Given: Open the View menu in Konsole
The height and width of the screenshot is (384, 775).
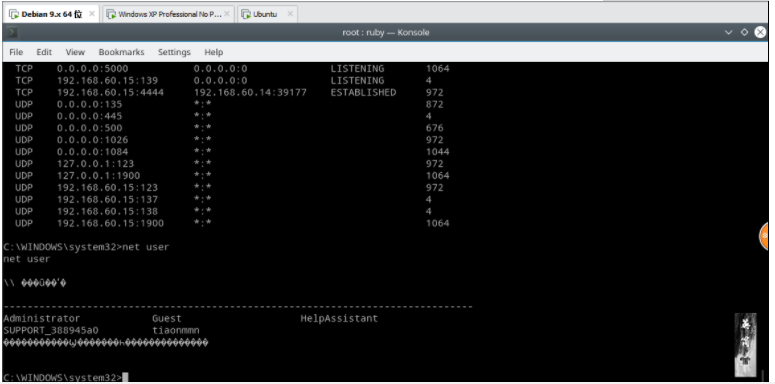Looking at the screenshot, I should (x=75, y=52).
